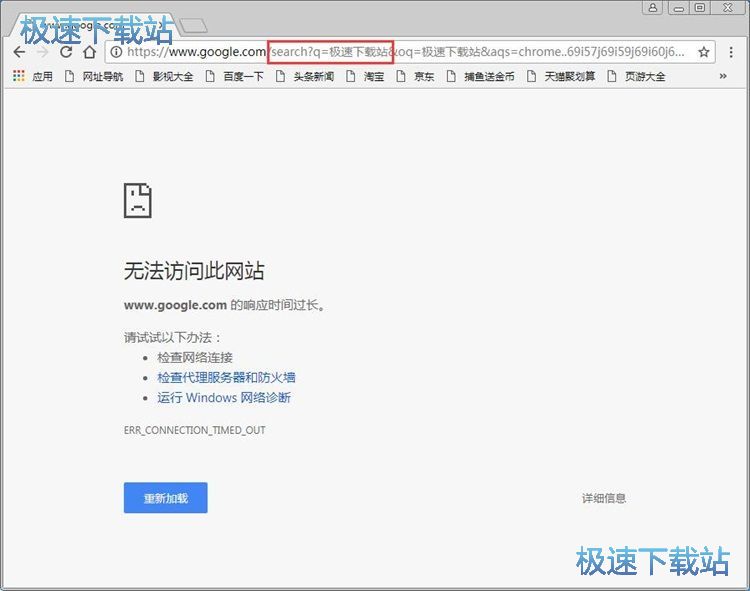Select the www.google.com tab

(93, 25)
